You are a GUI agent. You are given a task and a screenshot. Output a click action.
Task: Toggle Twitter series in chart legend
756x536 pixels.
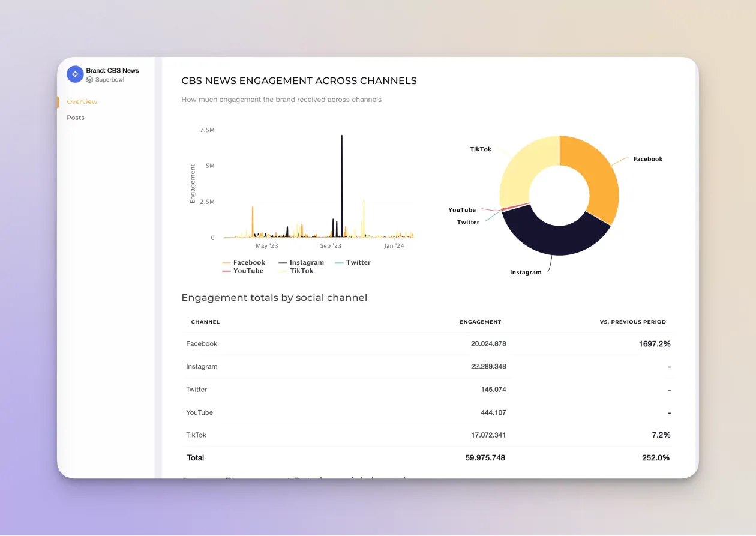(353, 262)
